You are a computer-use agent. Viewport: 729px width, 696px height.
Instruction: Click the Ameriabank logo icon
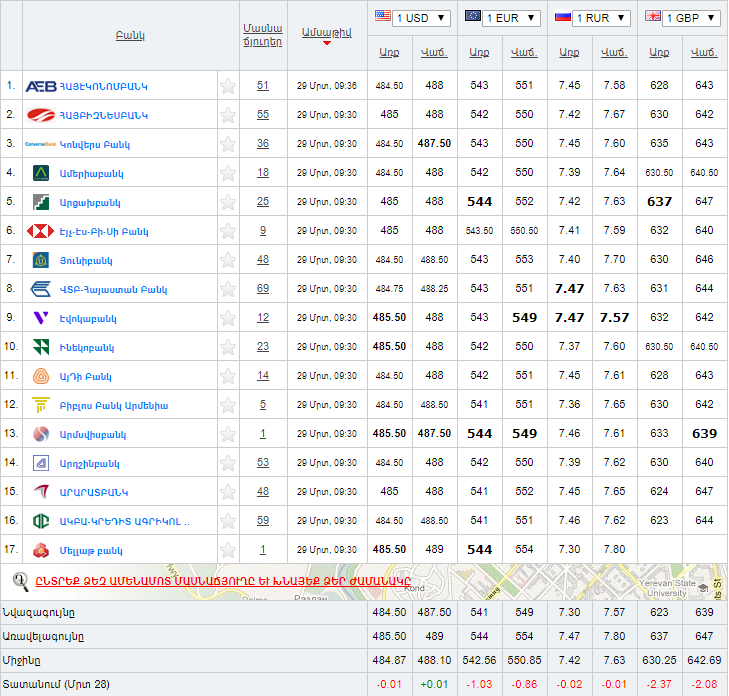[41, 173]
